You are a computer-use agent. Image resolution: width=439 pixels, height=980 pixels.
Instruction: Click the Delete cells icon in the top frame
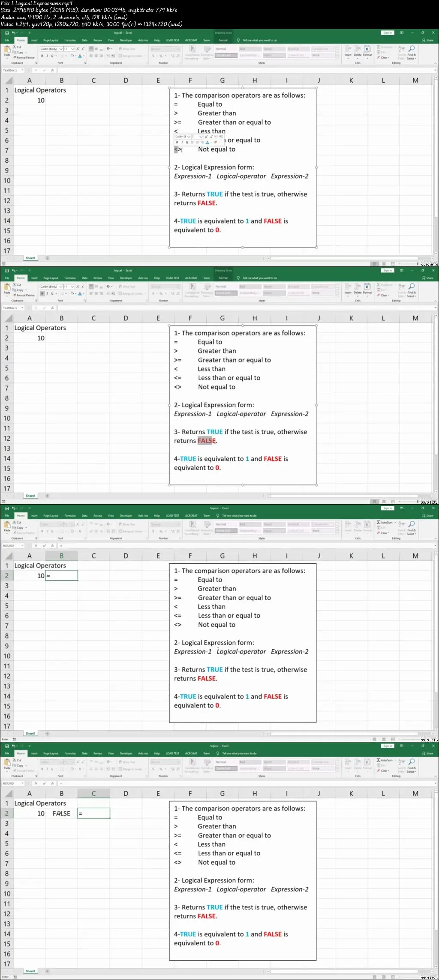(x=358, y=48)
